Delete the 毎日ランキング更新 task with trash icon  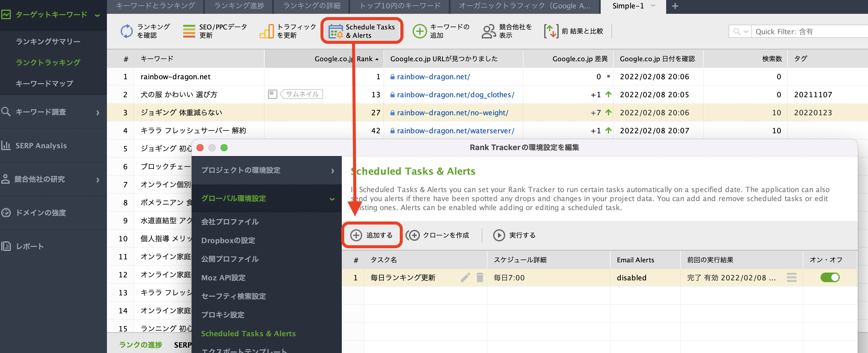coord(480,278)
